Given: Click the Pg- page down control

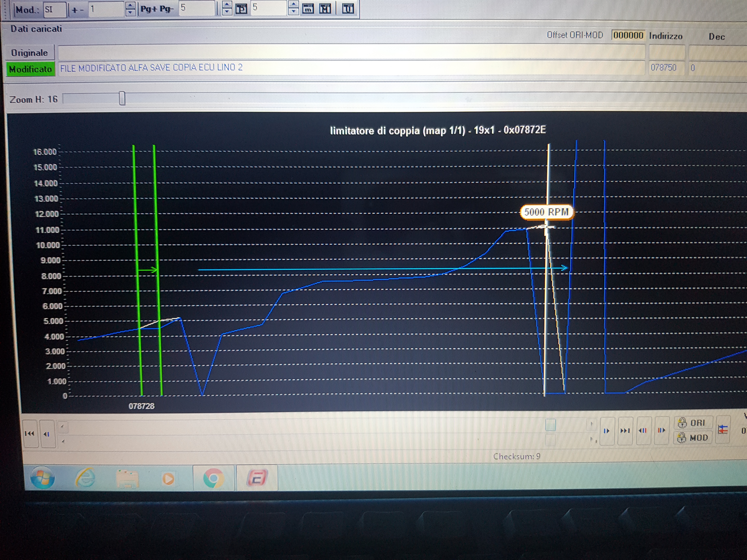Looking at the screenshot, I should [167, 9].
